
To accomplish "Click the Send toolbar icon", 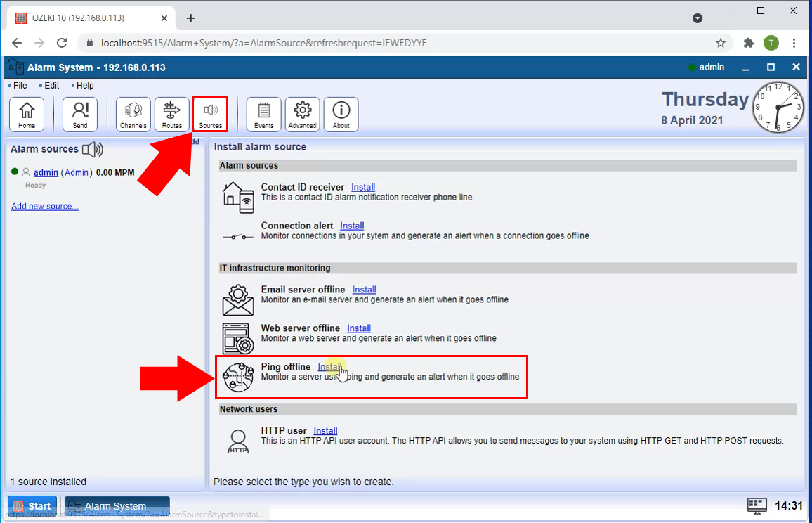I will tap(80, 114).
